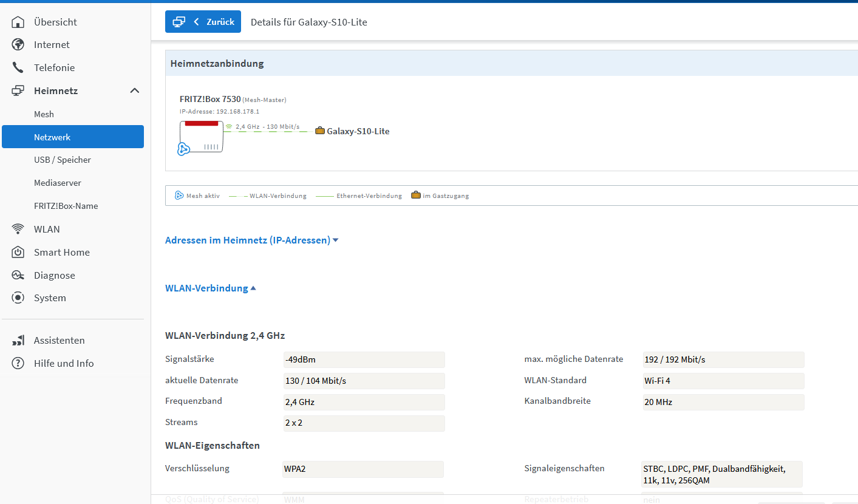Click the Smart Home power icon

[18, 252]
